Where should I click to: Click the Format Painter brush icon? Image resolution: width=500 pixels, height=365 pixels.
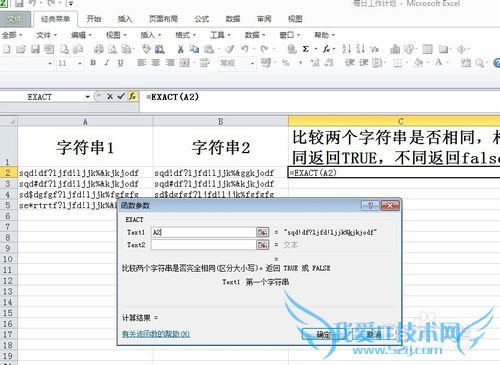pyautogui.click(x=230, y=49)
